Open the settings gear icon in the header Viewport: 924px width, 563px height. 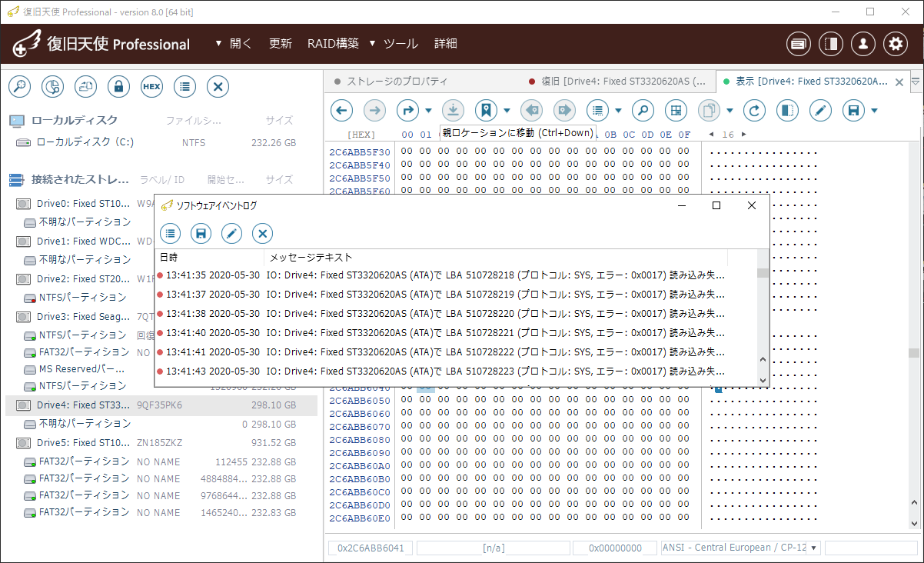896,44
